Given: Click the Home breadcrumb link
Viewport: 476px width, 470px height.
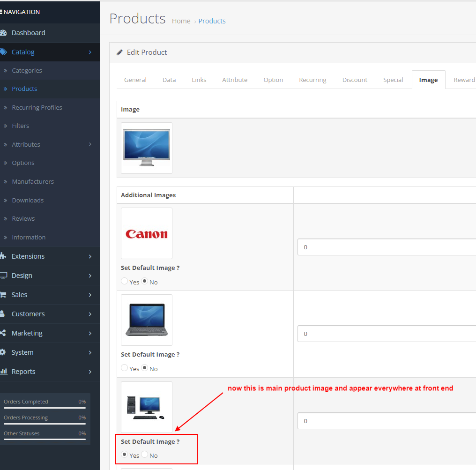Looking at the screenshot, I should point(181,21).
